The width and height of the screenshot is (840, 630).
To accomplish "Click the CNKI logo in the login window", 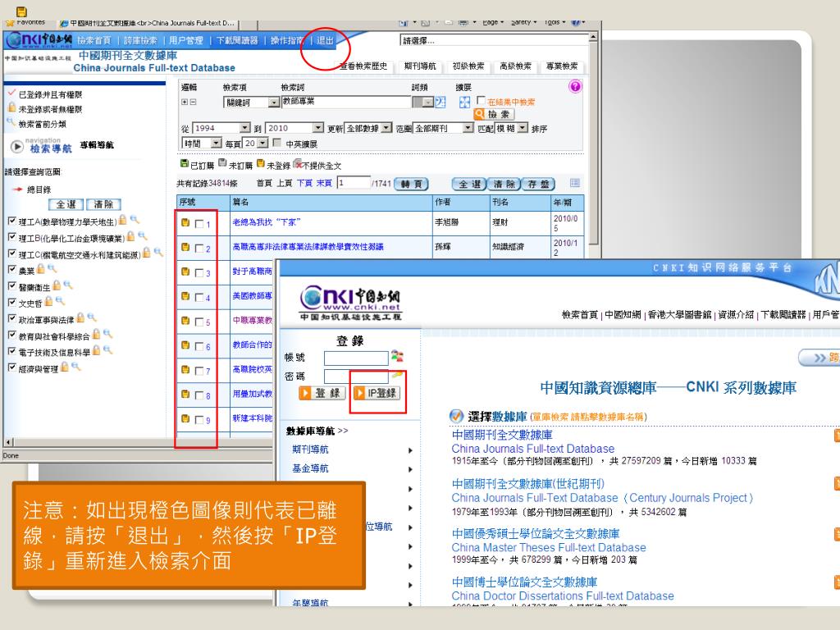I will click(x=351, y=303).
